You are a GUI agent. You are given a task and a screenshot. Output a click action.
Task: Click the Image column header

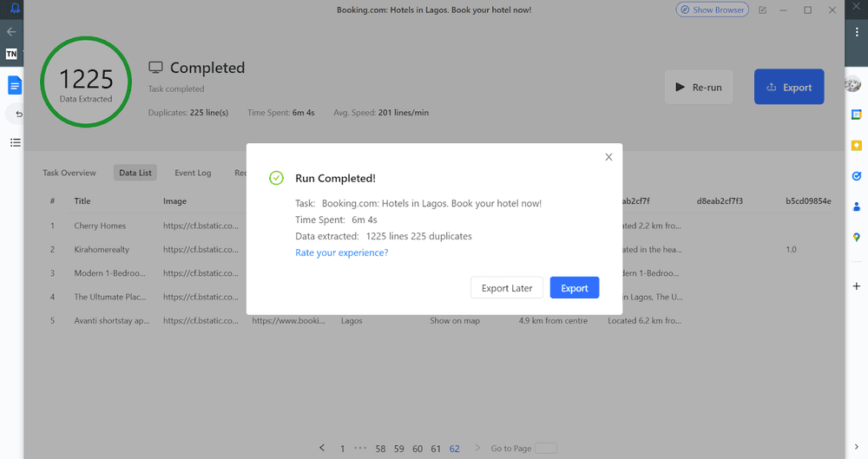[174, 201]
